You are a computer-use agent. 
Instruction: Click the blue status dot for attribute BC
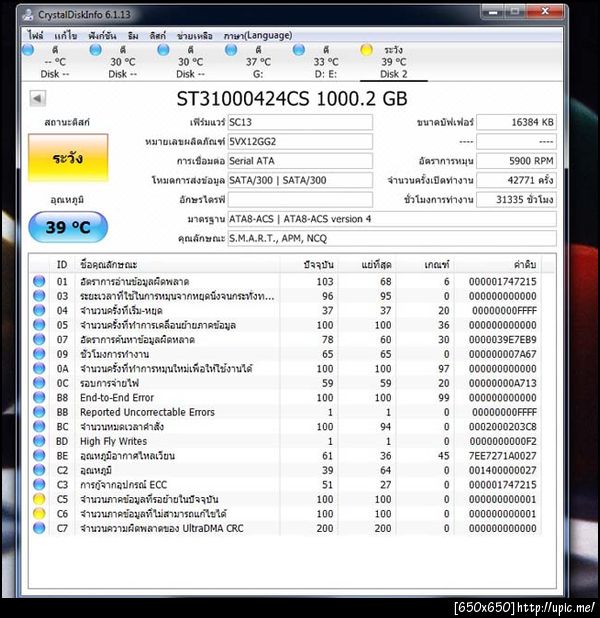(x=39, y=426)
